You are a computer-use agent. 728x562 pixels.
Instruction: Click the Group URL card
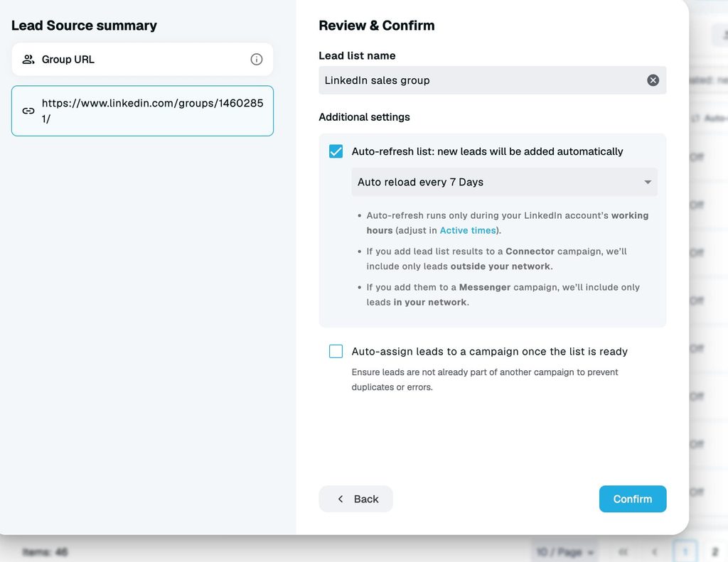tap(142, 60)
